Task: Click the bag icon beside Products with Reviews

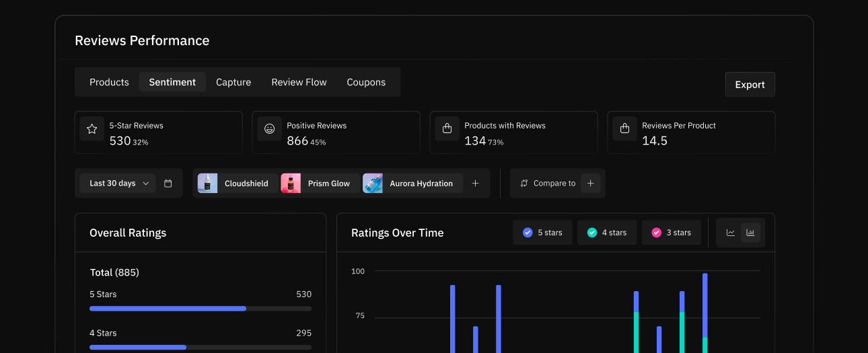Action: point(447,129)
